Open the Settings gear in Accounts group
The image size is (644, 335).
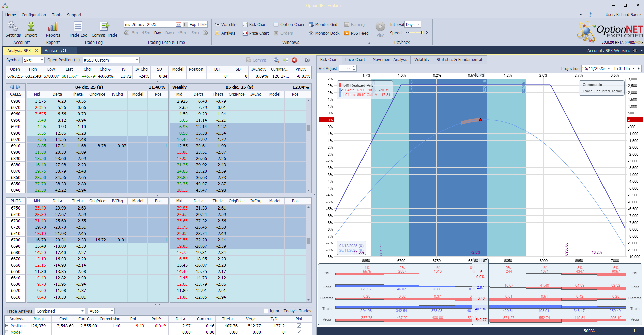(x=13, y=29)
